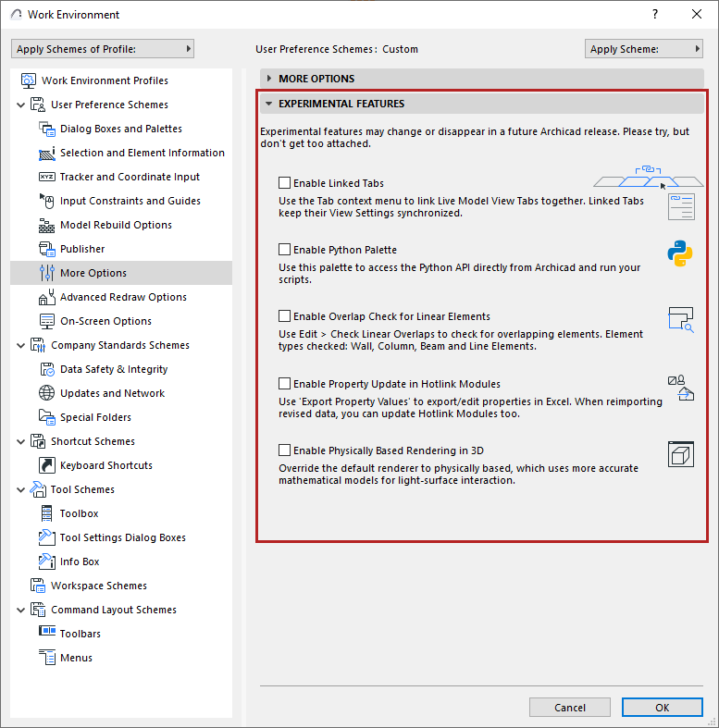
Task: Collapse the User Preference Schemes tree node
Action: [x=21, y=105]
